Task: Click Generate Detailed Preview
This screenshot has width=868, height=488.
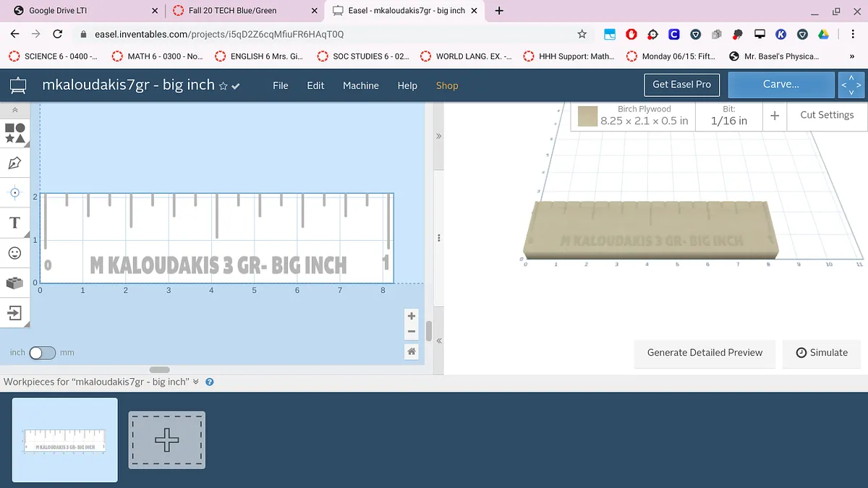Action: point(705,353)
